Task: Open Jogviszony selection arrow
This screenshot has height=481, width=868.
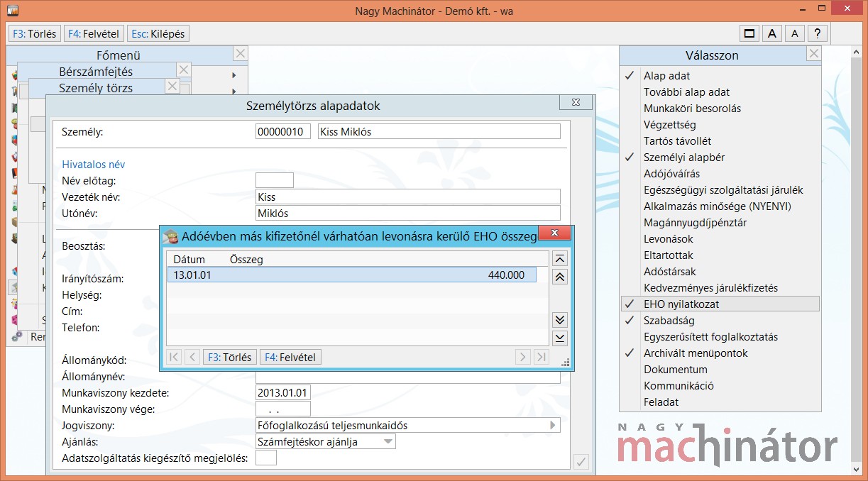Action: point(553,426)
